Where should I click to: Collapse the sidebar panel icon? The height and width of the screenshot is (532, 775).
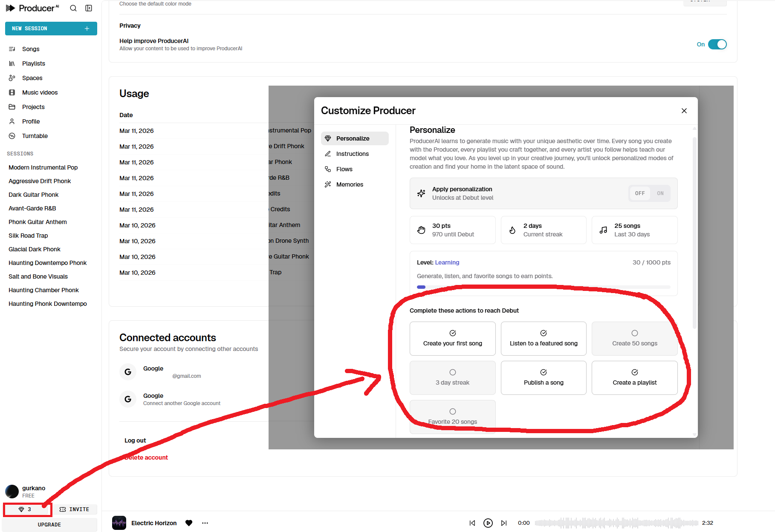click(x=89, y=8)
